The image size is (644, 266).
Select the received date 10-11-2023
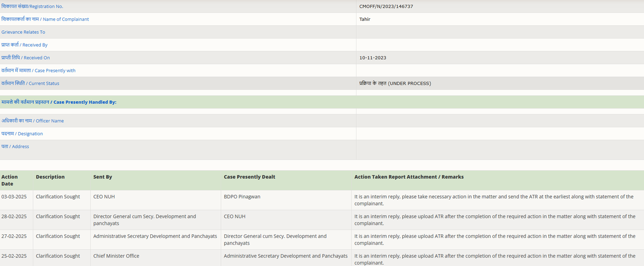pyautogui.click(x=373, y=57)
